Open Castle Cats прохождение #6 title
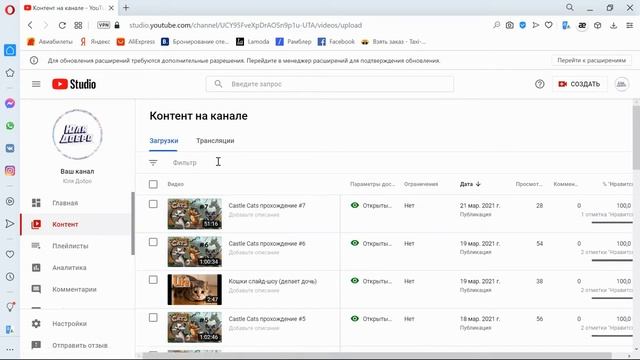This screenshot has height=360, width=640. (x=267, y=244)
